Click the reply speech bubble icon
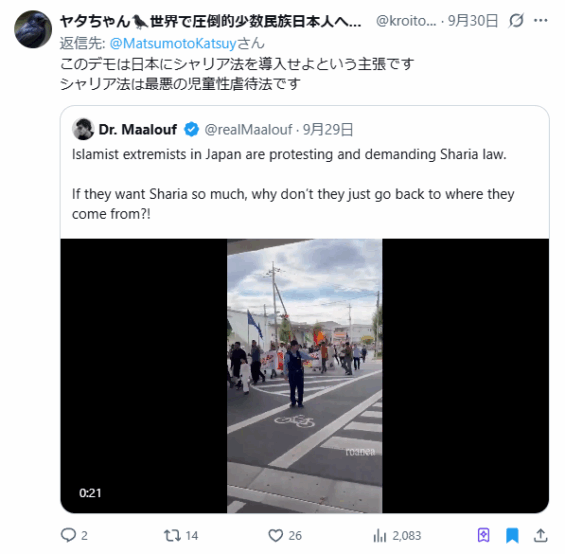 [x=68, y=535]
